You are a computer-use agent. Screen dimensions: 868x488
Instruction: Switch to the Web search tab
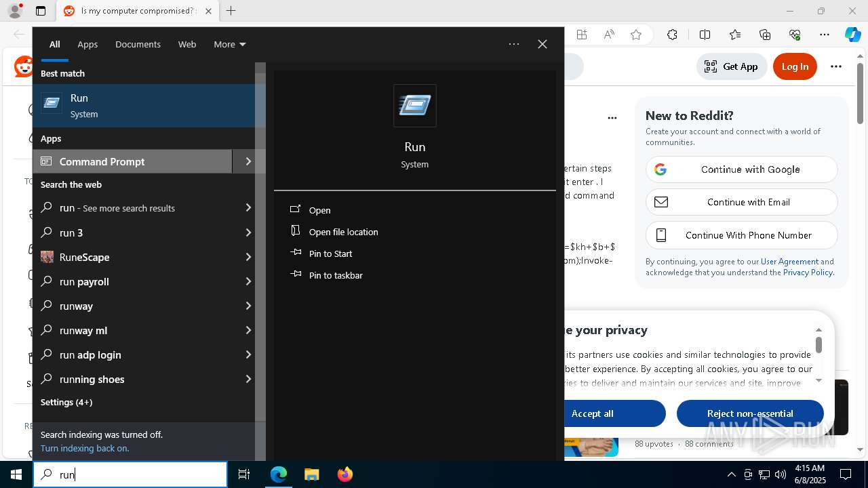[187, 44]
